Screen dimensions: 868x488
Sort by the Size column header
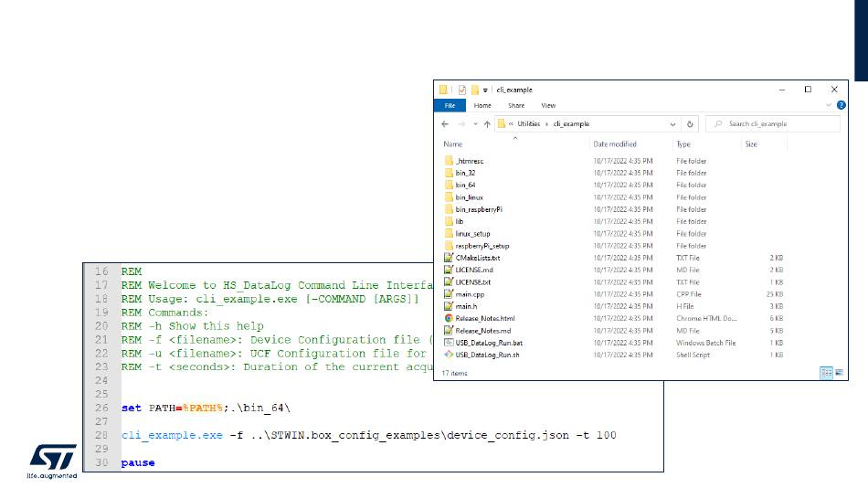point(751,144)
